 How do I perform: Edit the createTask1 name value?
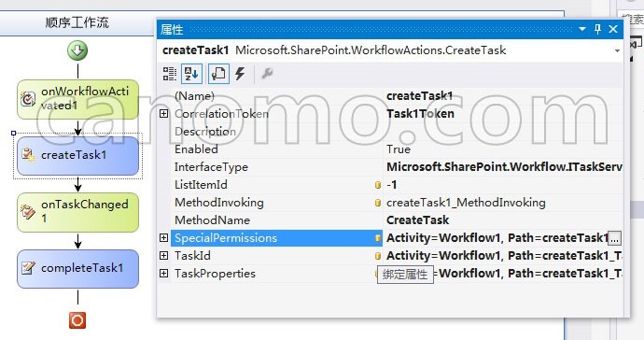click(419, 96)
